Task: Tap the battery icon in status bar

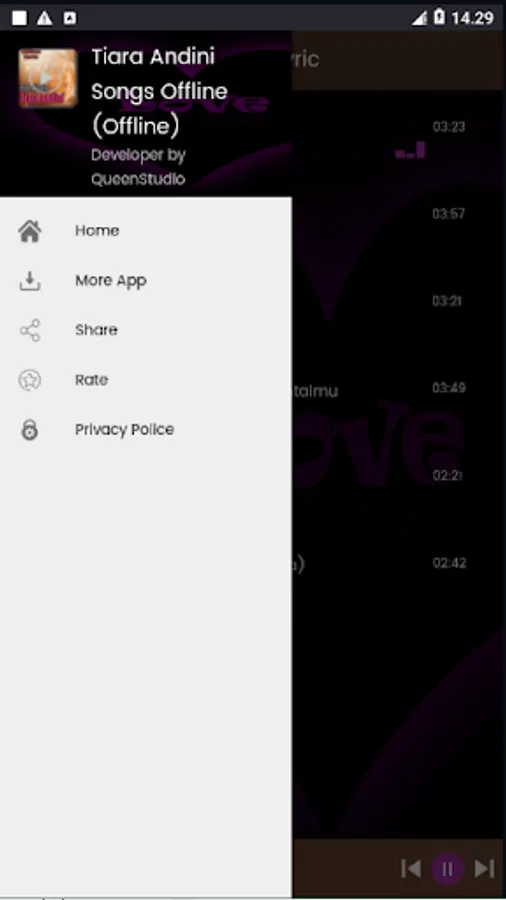Action: [x=439, y=17]
